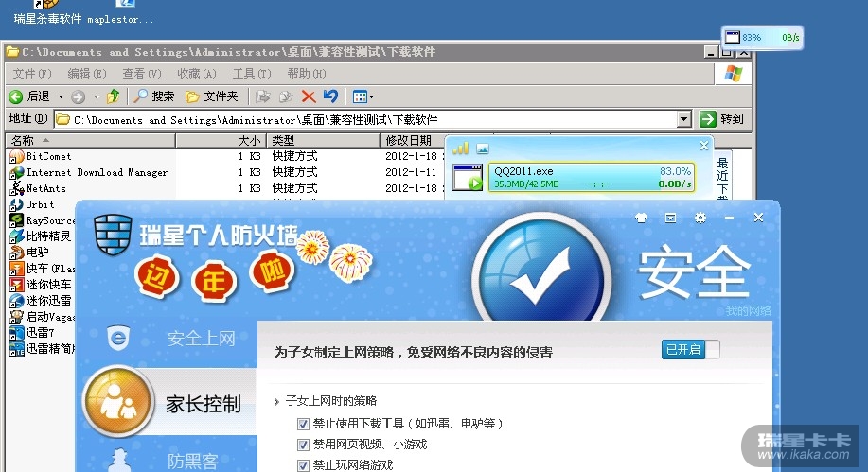Open the firewall settings gear icon
This screenshot has height=472, width=868.
coord(700,218)
